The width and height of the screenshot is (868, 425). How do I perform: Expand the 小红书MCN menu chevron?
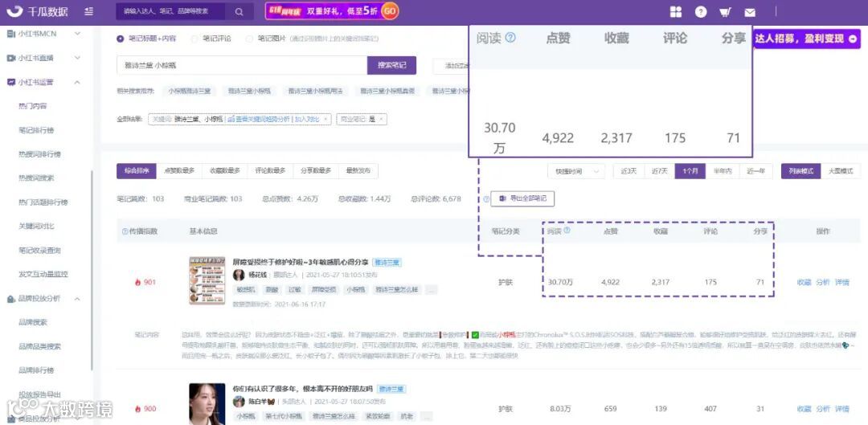[x=77, y=34]
